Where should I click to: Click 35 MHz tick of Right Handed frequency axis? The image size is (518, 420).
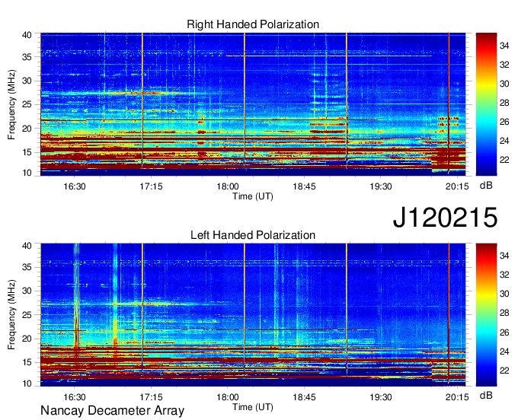click(x=27, y=57)
